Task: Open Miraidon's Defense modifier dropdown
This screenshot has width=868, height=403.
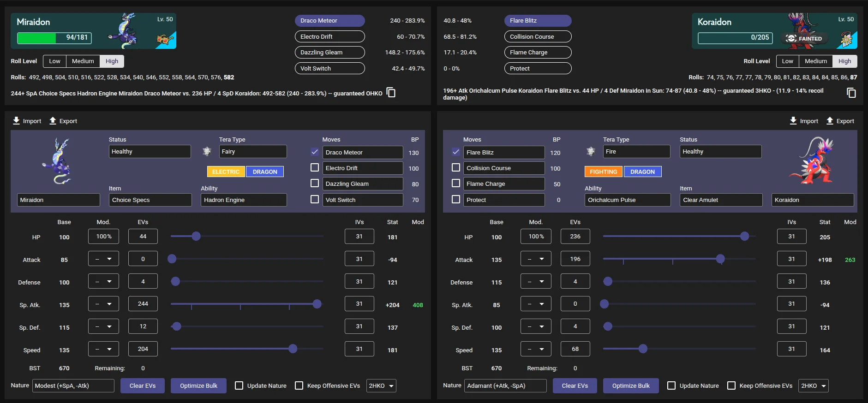Action: click(x=103, y=281)
